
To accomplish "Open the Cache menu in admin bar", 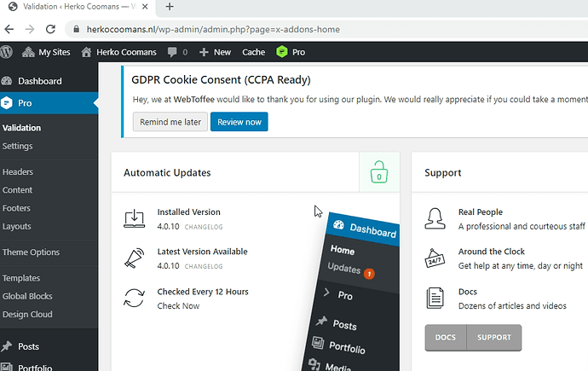I will [253, 52].
